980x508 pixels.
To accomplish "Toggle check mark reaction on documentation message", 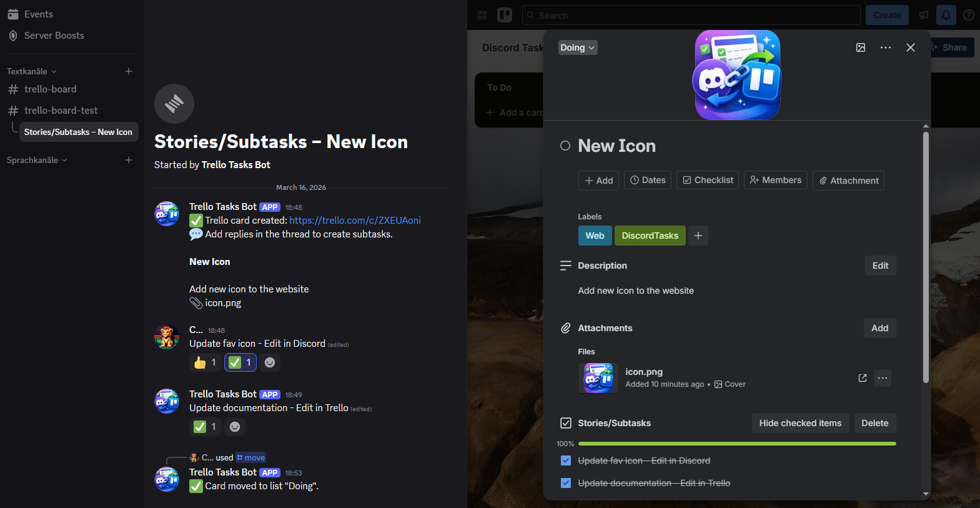I will [x=205, y=427].
